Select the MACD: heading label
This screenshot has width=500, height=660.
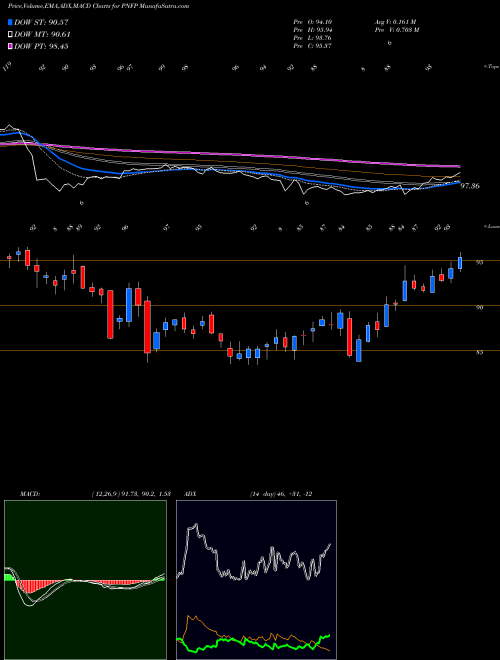pyautogui.click(x=30, y=494)
